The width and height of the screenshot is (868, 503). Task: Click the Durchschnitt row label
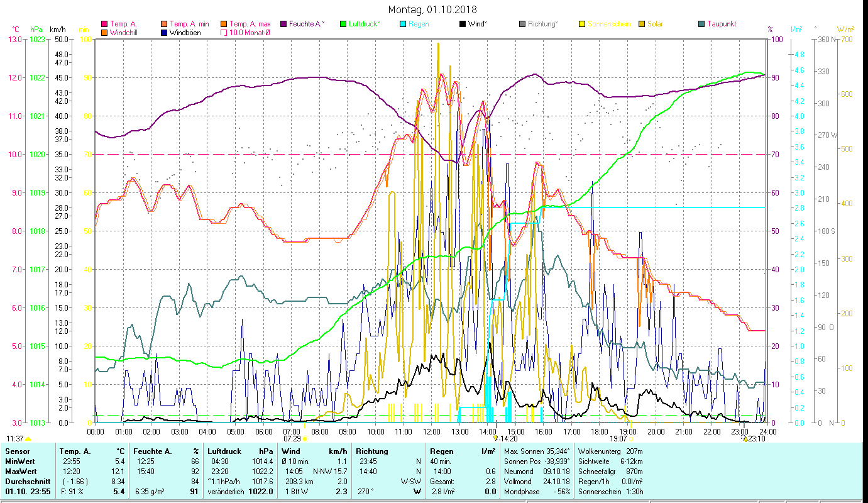[26, 481]
